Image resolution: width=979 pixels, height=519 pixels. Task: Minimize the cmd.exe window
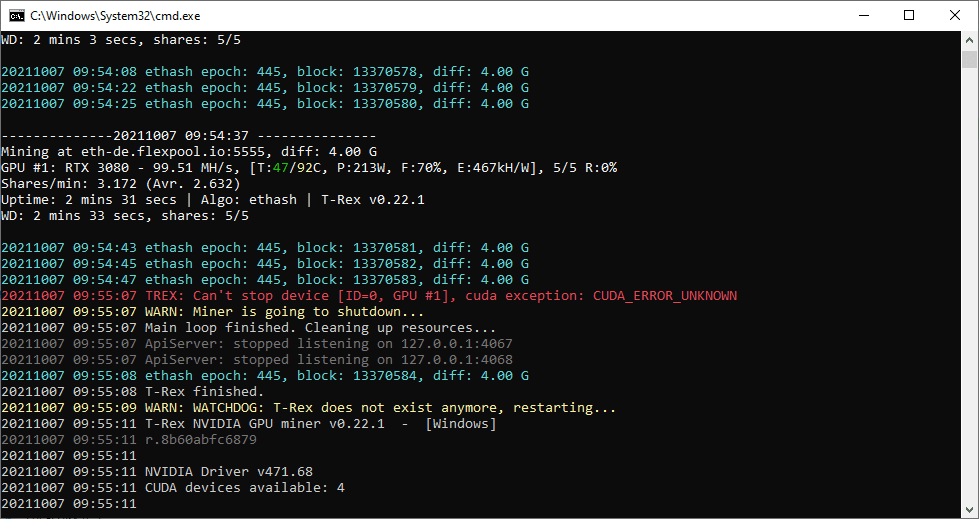(x=864, y=16)
